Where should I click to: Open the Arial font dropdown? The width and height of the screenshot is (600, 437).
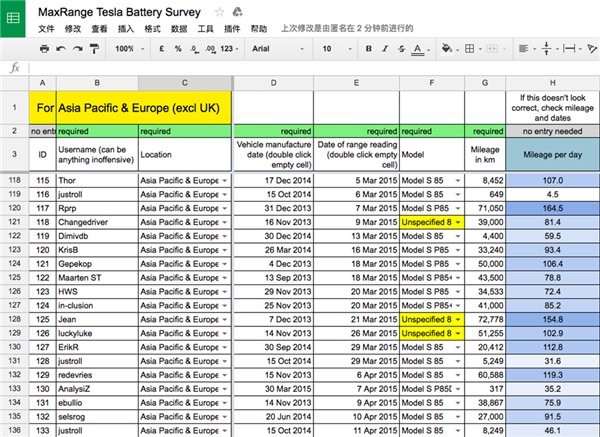pos(277,49)
